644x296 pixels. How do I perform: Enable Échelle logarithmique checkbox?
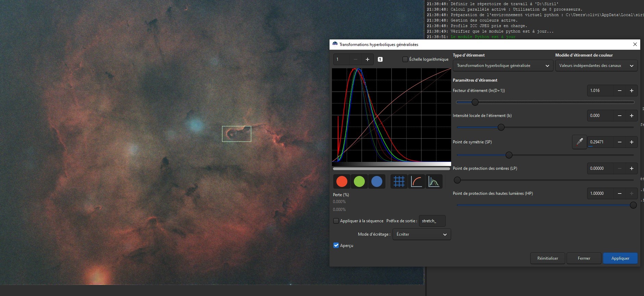(x=405, y=59)
